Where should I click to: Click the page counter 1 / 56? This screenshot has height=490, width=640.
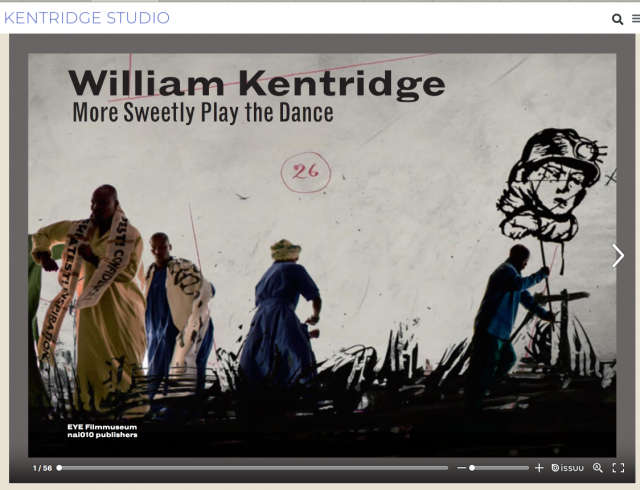pos(42,468)
